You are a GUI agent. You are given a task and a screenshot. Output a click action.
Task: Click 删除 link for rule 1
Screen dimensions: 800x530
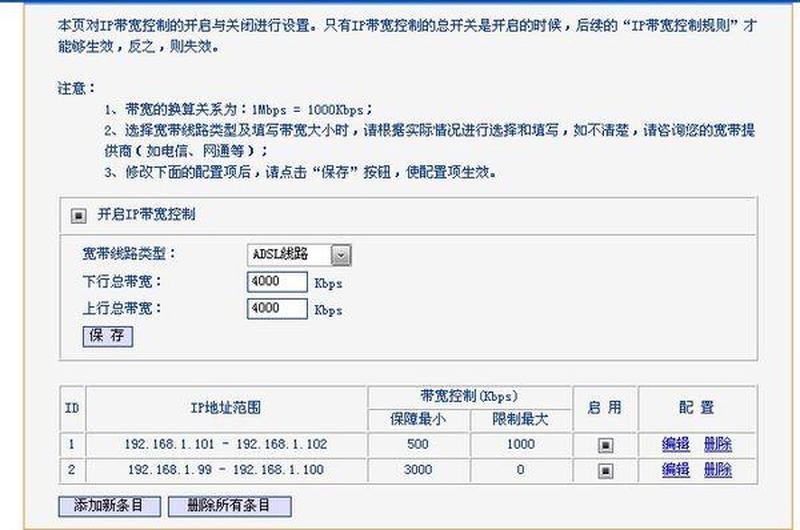(718, 444)
